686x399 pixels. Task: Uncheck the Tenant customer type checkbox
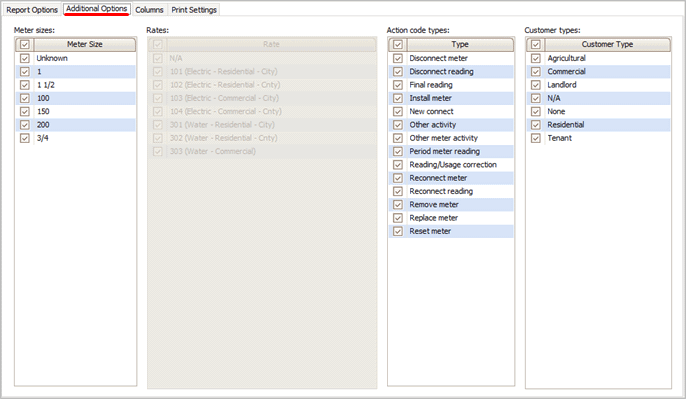tap(536, 138)
